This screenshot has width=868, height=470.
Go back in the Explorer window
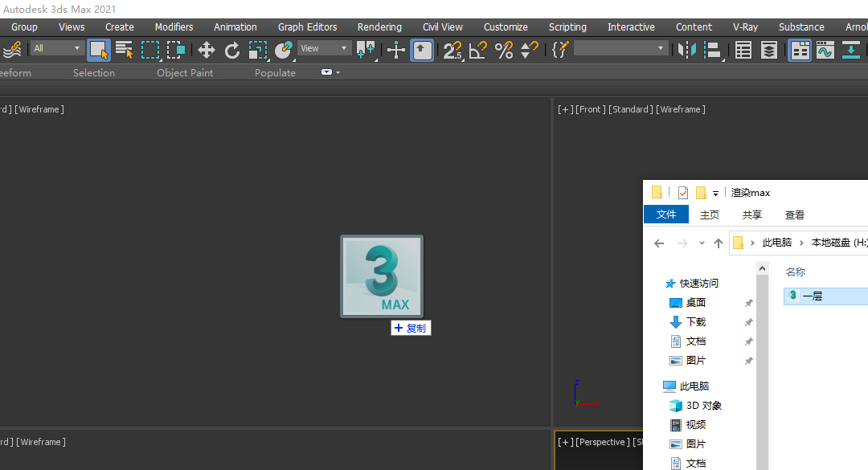(x=659, y=243)
